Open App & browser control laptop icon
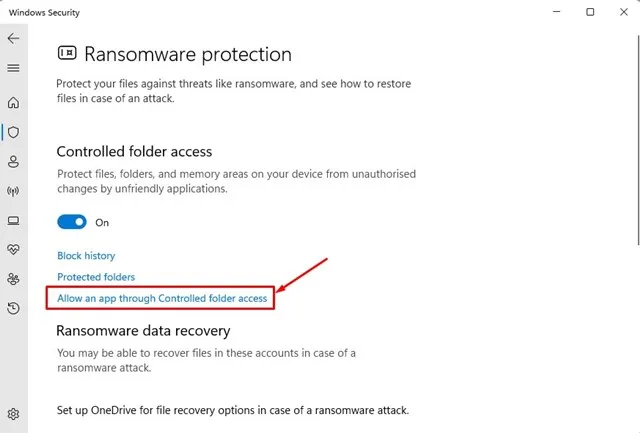Viewport: 640px width, 433px height. click(13, 221)
